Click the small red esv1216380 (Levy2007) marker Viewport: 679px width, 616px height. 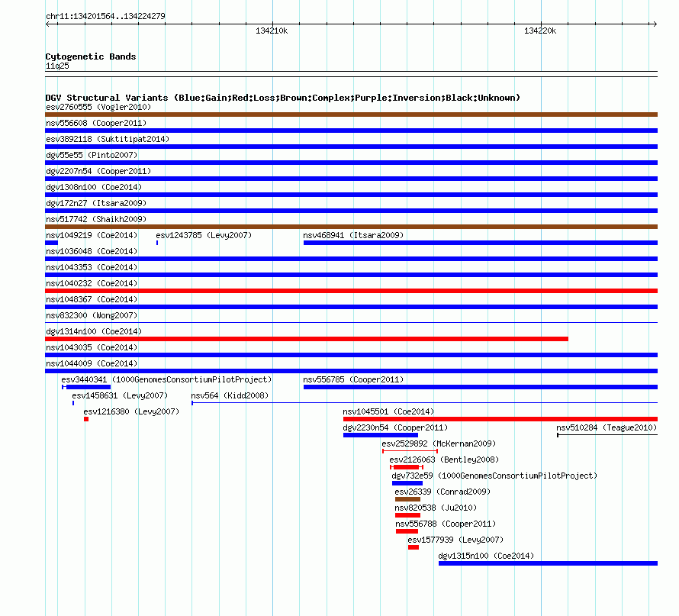[86, 419]
